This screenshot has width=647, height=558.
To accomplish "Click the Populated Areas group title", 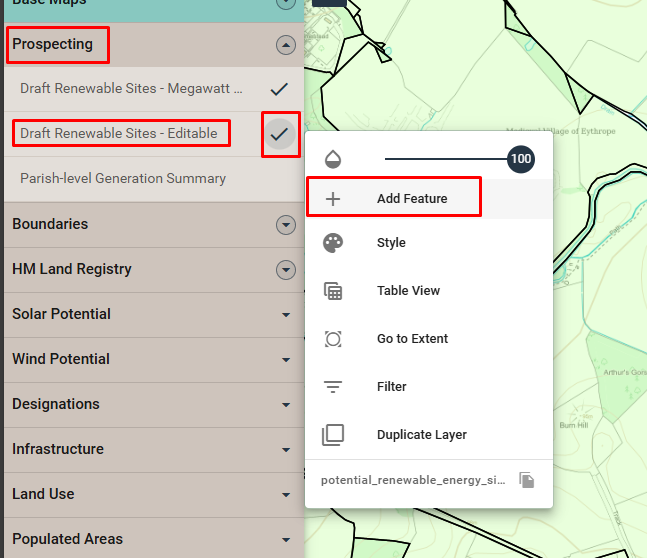I will click(x=67, y=539).
